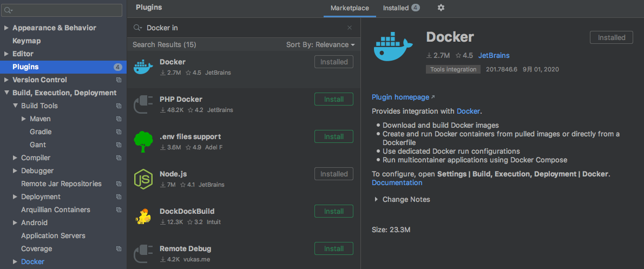The height and width of the screenshot is (269, 644).
Task: Click the 'Search Results (15)' label
Action: [165, 44]
